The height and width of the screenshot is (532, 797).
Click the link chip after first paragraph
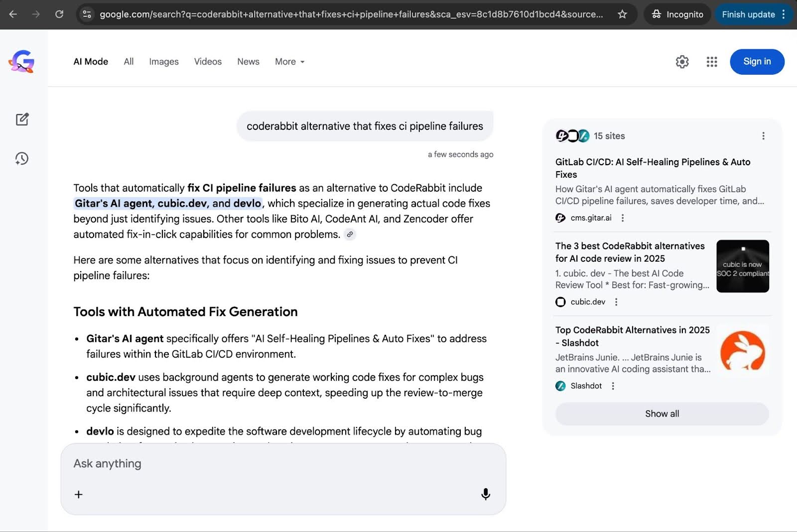tap(350, 234)
